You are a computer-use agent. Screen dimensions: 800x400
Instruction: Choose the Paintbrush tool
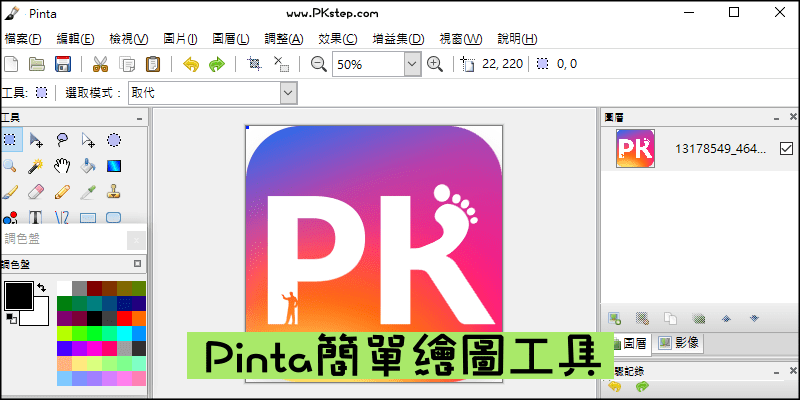point(10,192)
